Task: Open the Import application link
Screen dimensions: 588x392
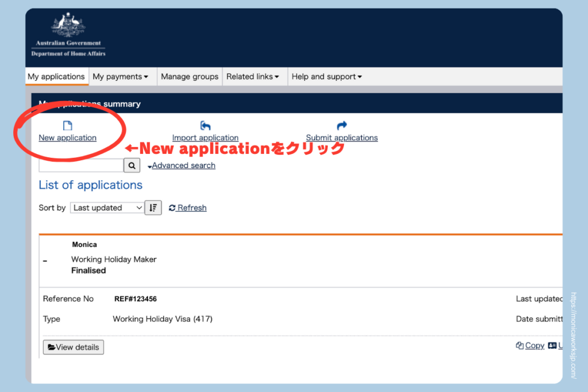Action: 205,138
